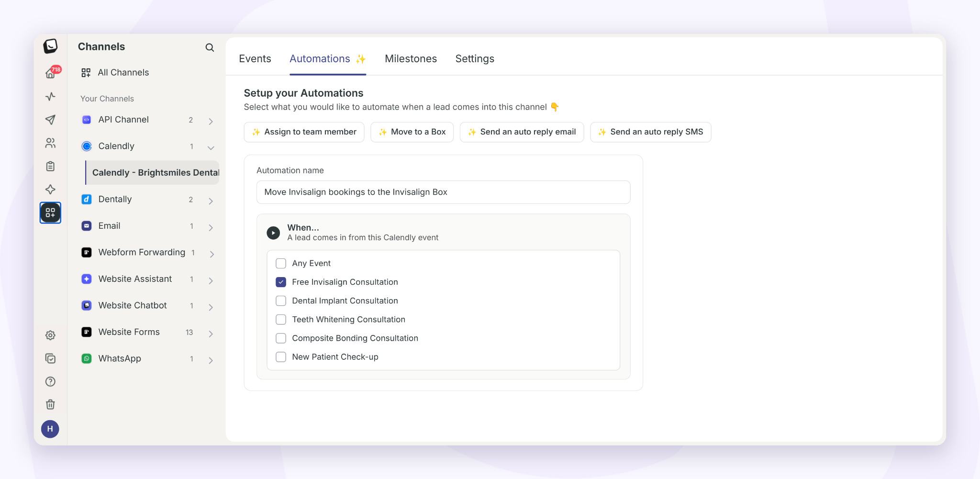Uncheck Free Invisalign Consultation checkbox
980x479 pixels.
(x=281, y=282)
